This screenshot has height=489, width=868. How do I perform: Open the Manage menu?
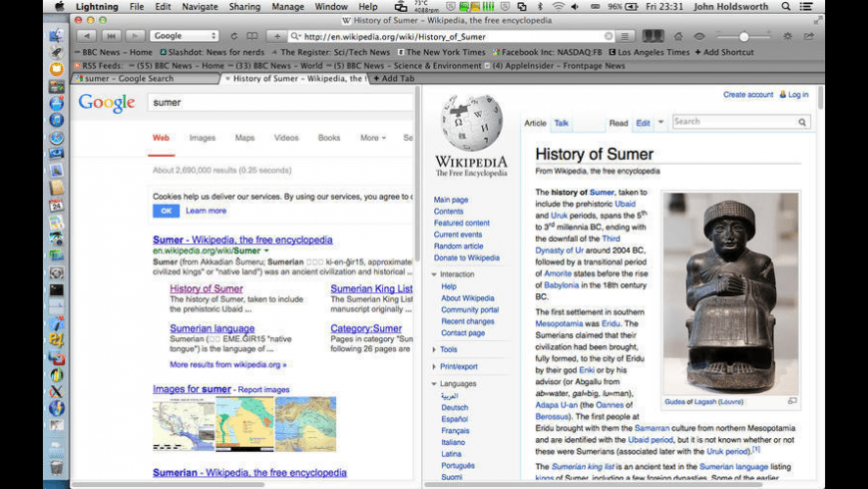pyautogui.click(x=287, y=7)
